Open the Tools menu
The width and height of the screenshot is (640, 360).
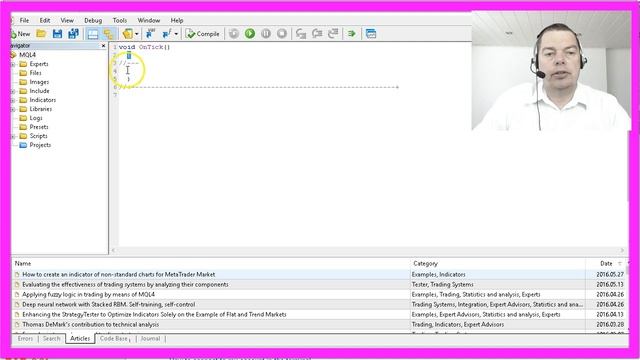(x=120, y=20)
